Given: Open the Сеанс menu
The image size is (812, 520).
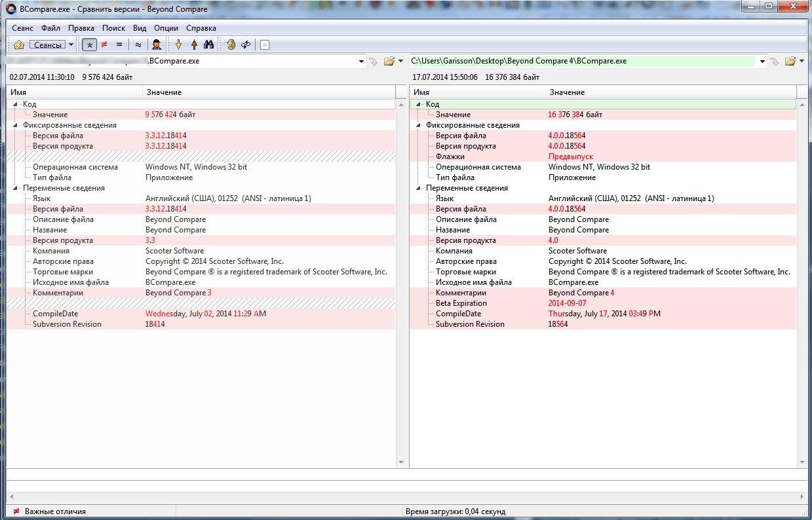Looking at the screenshot, I should coord(23,28).
